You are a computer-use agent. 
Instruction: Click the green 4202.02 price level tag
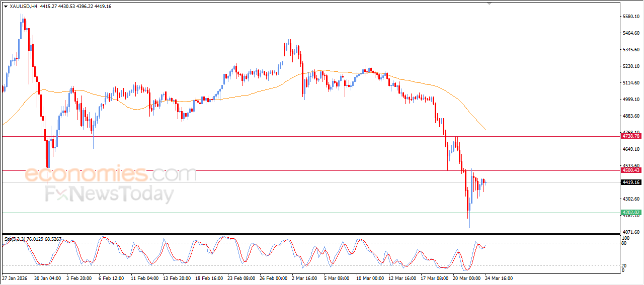(631, 213)
